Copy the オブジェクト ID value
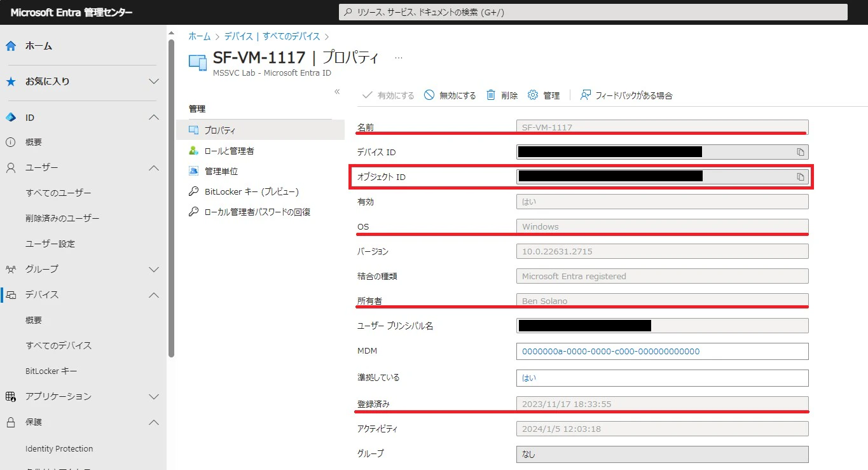868x470 pixels. (801, 177)
